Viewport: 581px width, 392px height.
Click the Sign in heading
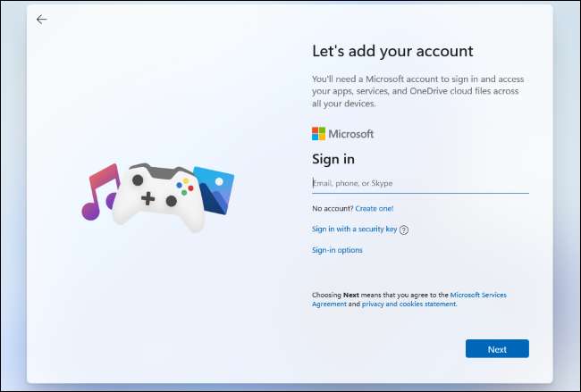(333, 159)
